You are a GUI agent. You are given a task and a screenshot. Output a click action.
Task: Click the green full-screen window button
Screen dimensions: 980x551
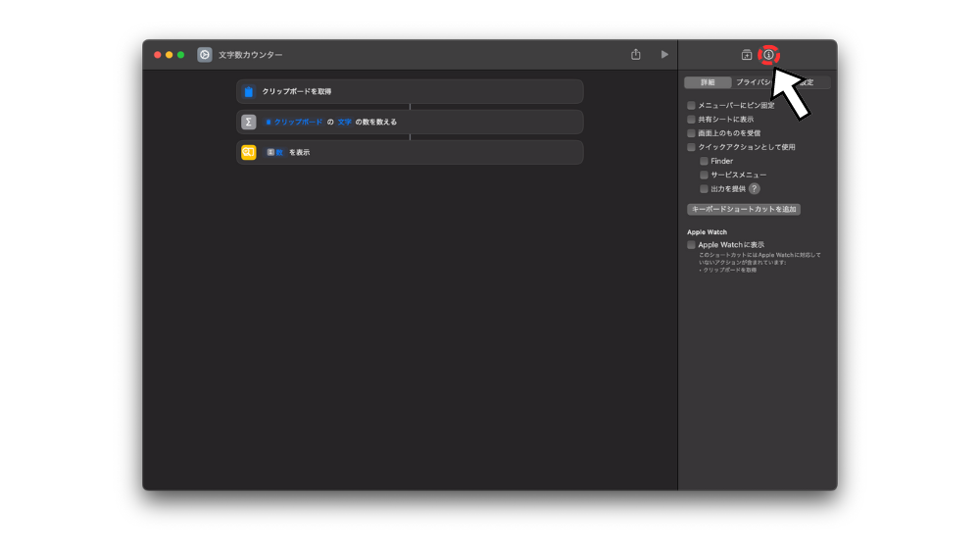(x=180, y=55)
